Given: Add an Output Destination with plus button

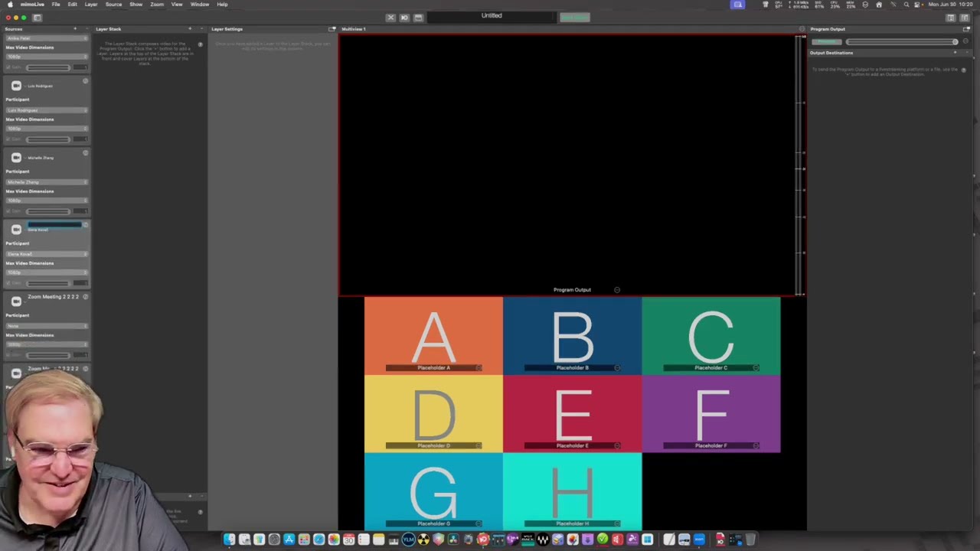Looking at the screenshot, I should (955, 53).
